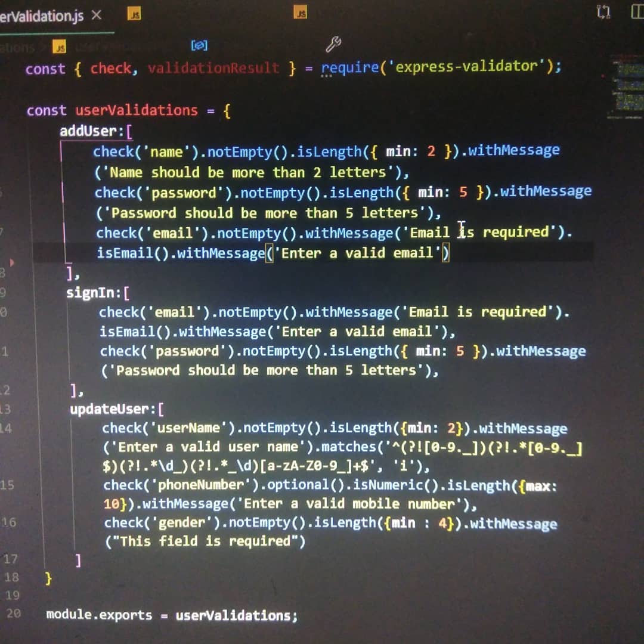Click the optional() method call
This screenshot has width=644, height=644.
306,485
